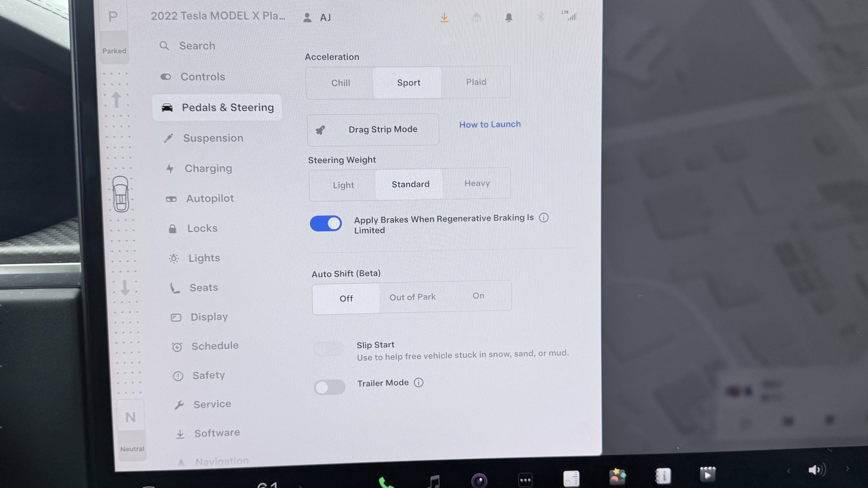Set Steering Weight to Standard
The width and height of the screenshot is (868, 488).
pyautogui.click(x=410, y=184)
